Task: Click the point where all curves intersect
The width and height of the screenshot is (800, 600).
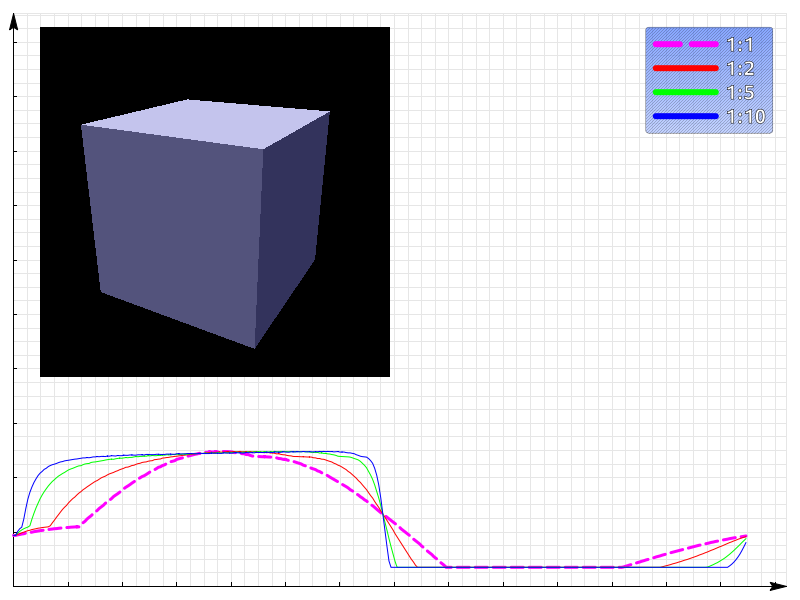Action: 383,515
